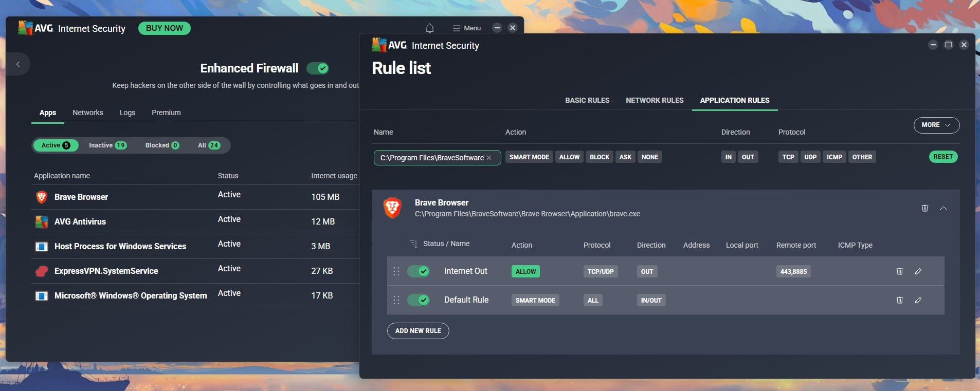Screen dimensions: 980x391
Task: Show All apps filter
Action: pyautogui.click(x=209, y=145)
